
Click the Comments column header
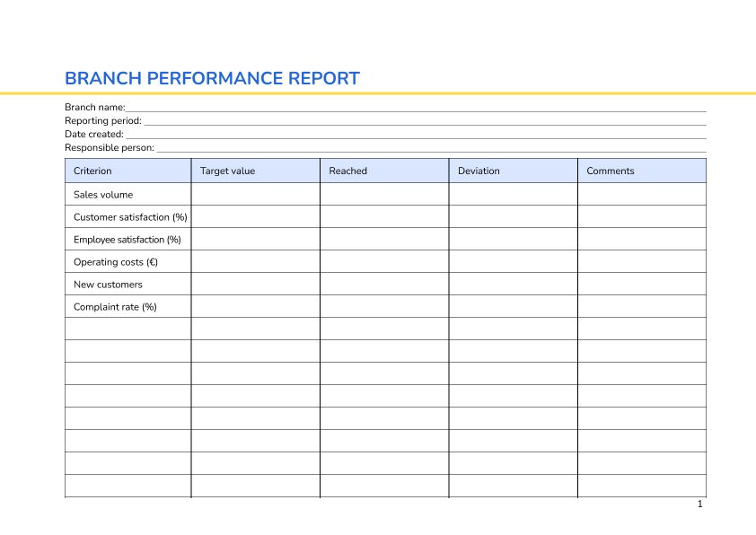pos(610,171)
